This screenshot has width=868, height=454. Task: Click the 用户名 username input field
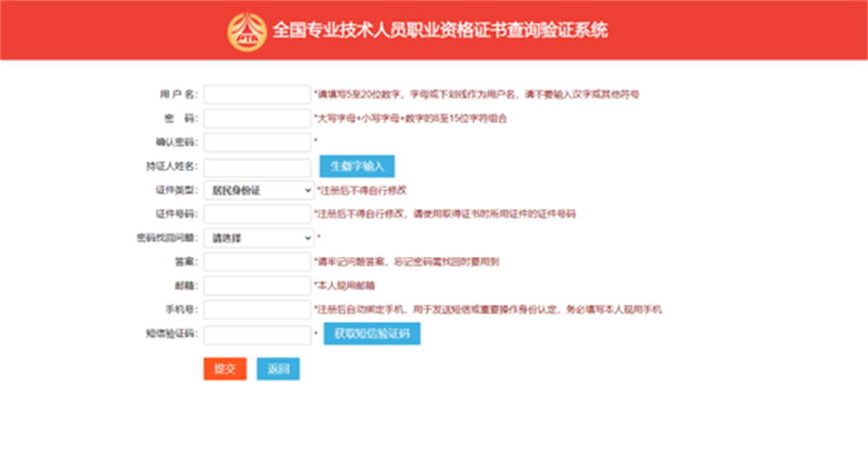[x=258, y=95]
